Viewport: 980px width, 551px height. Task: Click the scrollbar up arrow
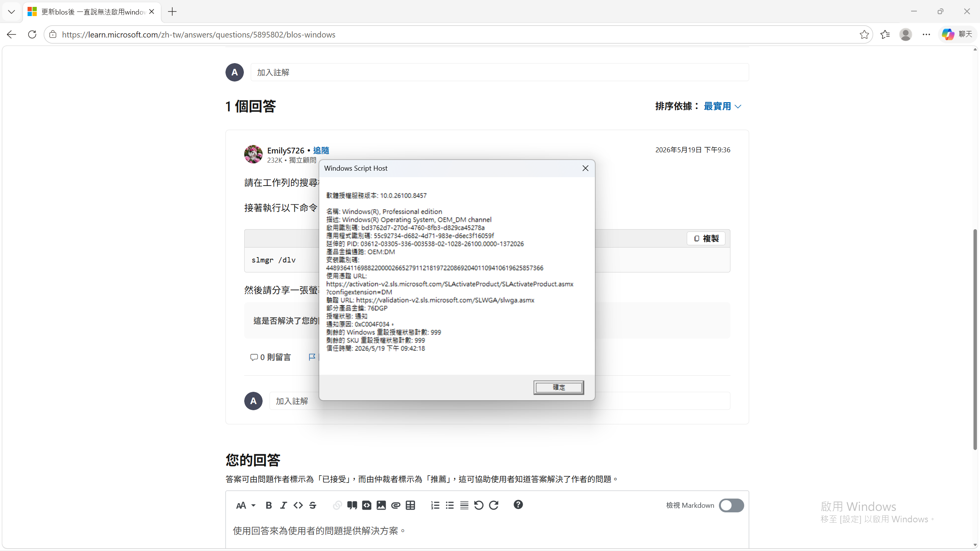975,50
